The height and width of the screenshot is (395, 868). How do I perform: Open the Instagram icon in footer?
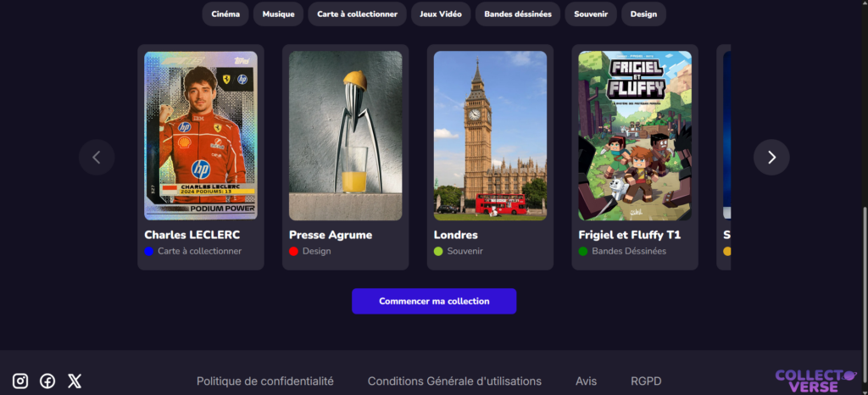tap(20, 381)
